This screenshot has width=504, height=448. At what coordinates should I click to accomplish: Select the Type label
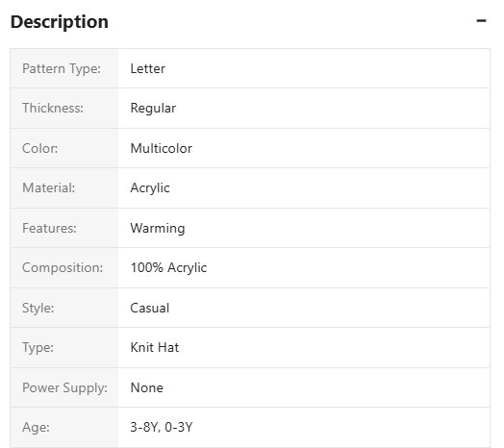[x=38, y=348]
